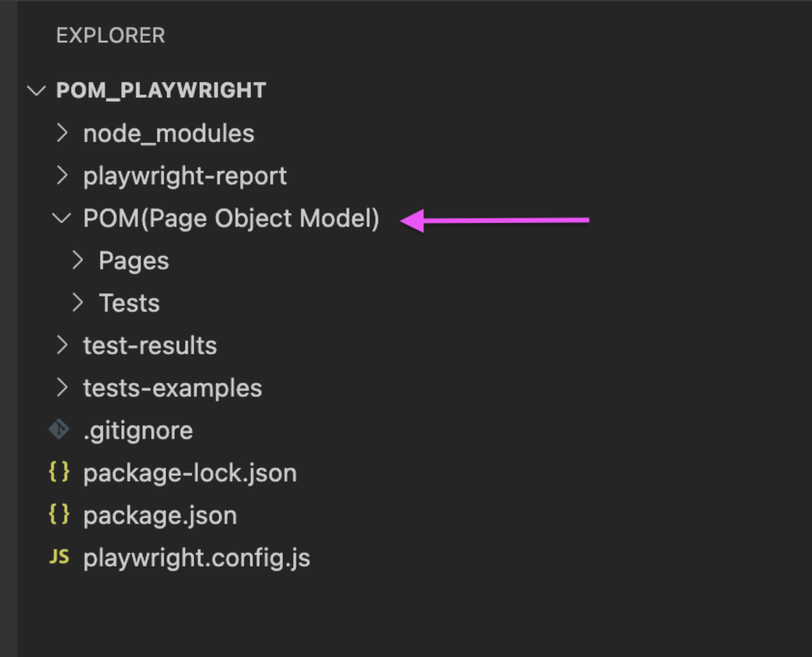
Task: Open the playwright.config.js file
Action: (x=197, y=558)
